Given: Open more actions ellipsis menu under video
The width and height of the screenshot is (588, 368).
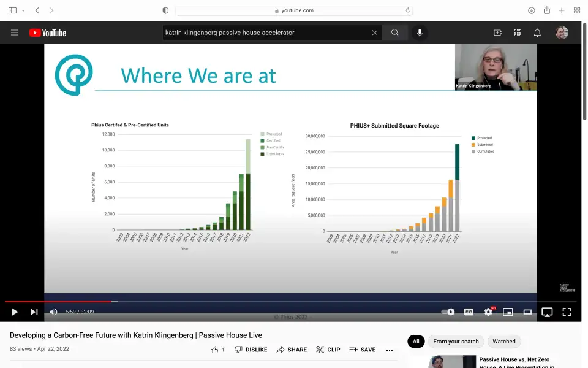Looking at the screenshot, I should coord(390,350).
